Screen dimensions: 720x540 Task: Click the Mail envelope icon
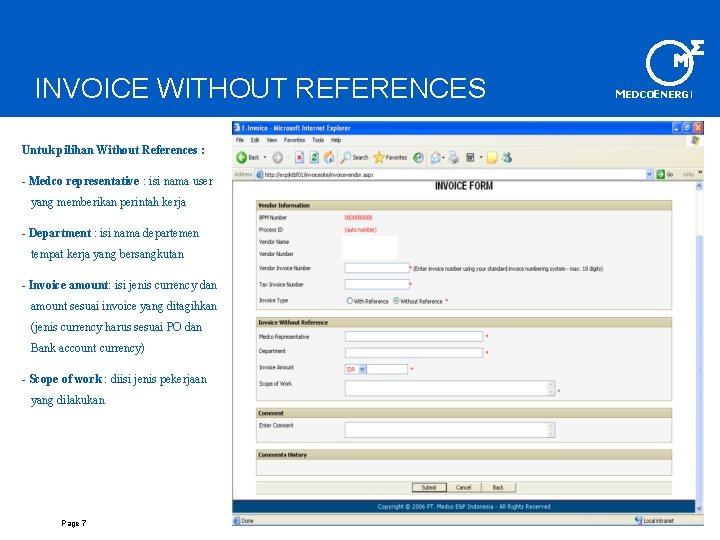click(435, 158)
